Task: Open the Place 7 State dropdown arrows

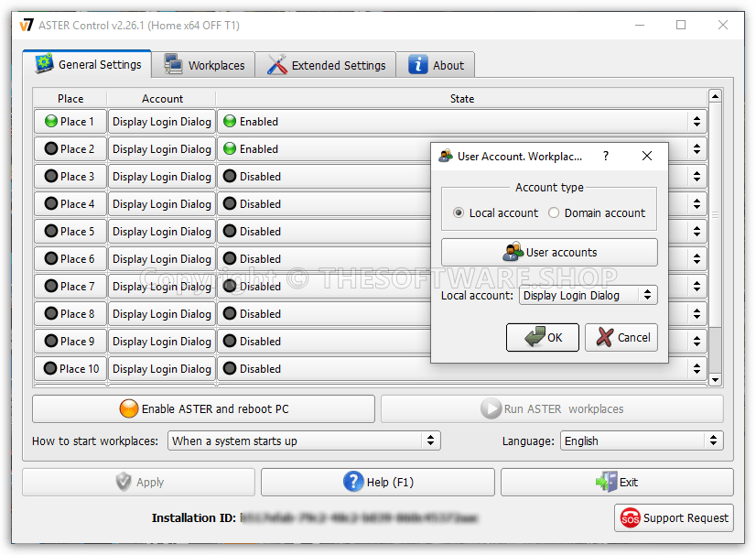Action: 697,286
